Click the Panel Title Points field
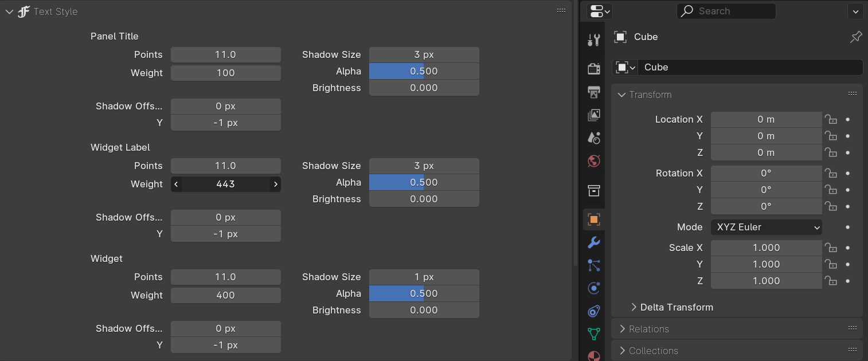 (x=226, y=54)
